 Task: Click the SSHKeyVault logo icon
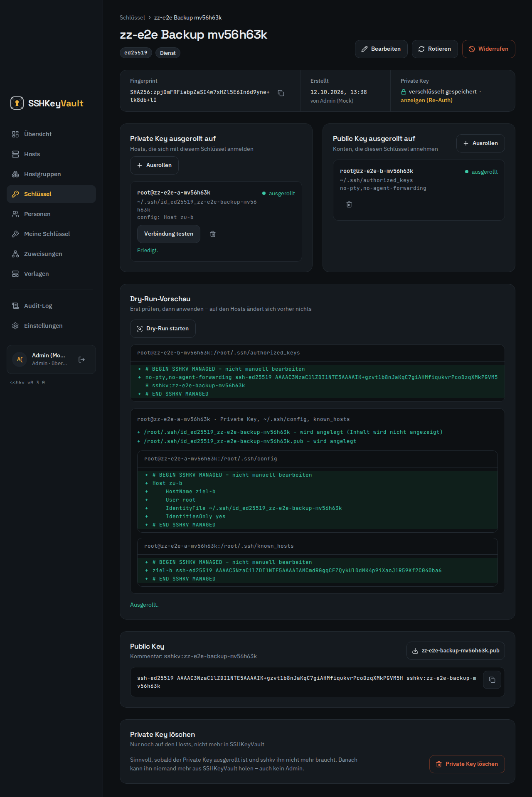tap(17, 103)
